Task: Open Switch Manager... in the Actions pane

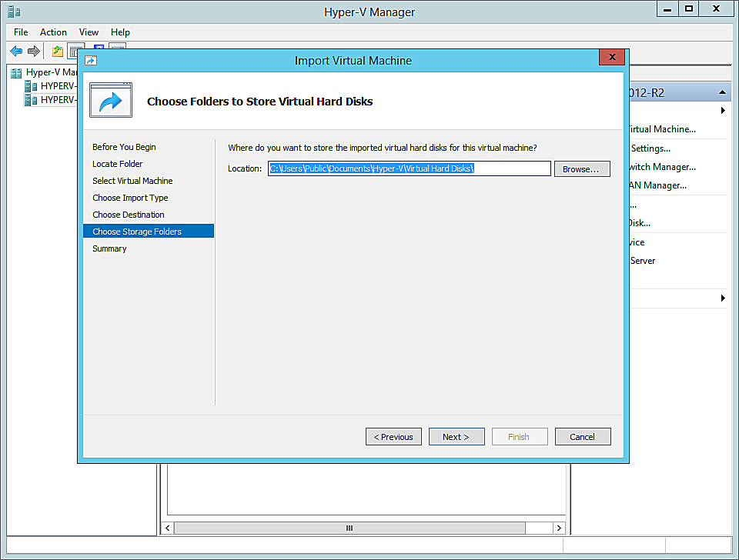Action: pos(663,167)
